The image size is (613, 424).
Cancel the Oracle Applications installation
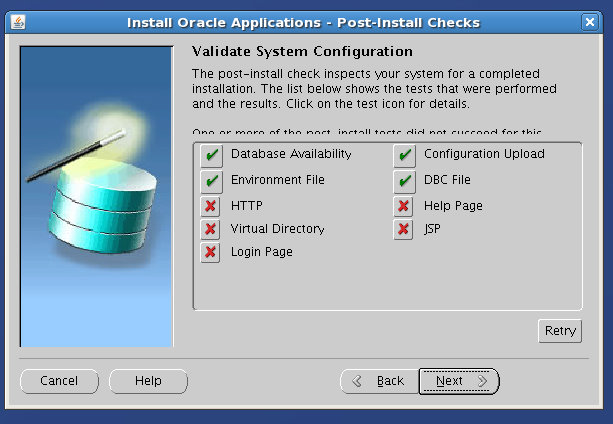(59, 381)
